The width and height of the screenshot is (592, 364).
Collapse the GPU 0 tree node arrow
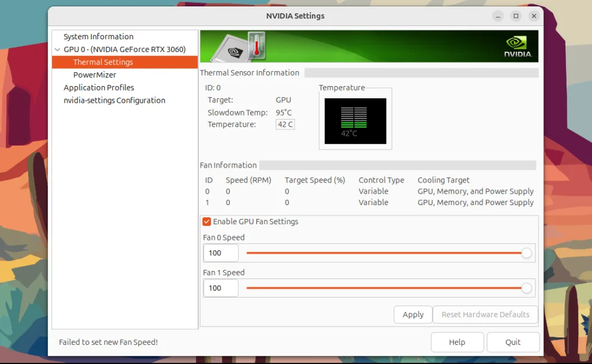point(57,50)
